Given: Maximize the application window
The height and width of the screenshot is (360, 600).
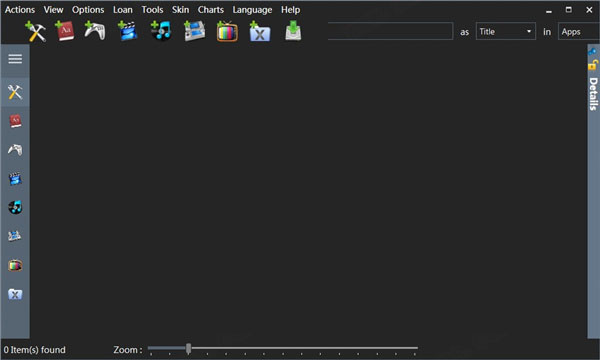Looking at the screenshot, I should 569,10.
